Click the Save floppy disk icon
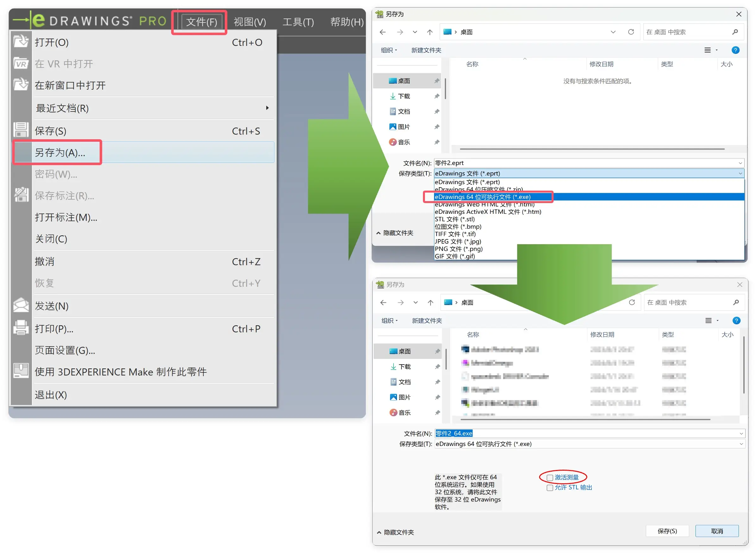The height and width of the screenshot is (553, 756). click(21, 130)
